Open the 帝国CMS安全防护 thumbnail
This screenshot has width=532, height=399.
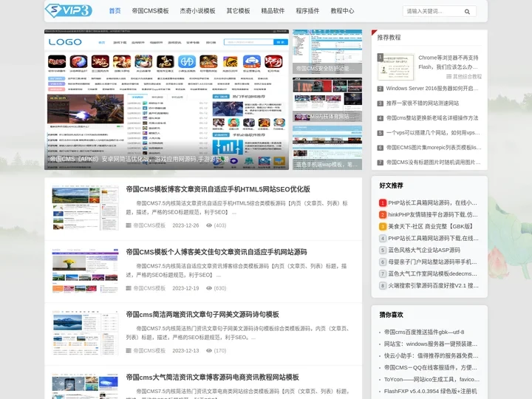tap(327, 52)
